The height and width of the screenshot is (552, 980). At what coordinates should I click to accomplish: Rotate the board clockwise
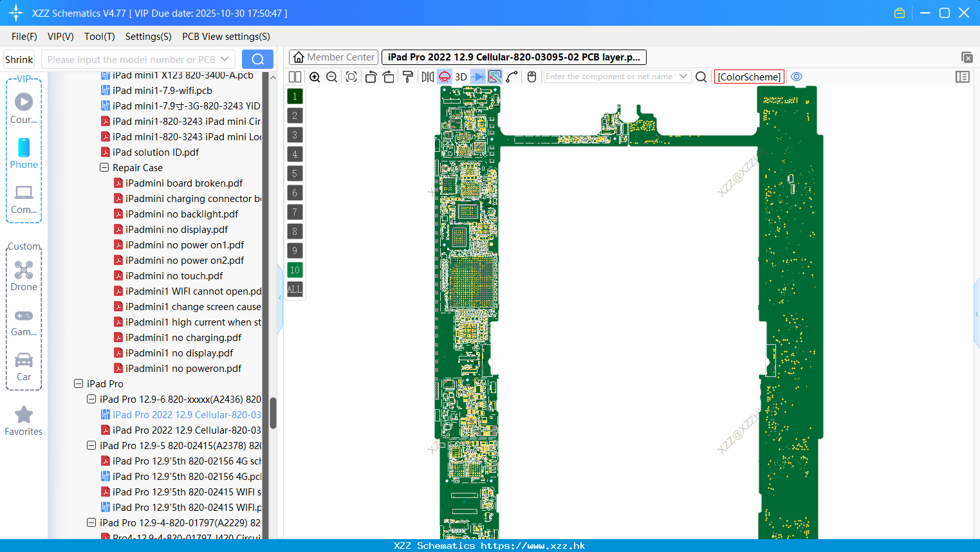389,77
